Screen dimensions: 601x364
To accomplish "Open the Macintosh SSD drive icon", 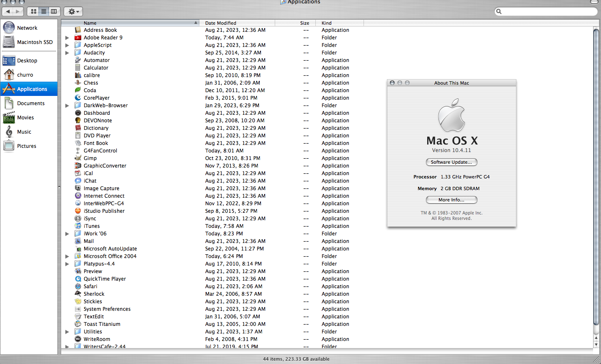I will tap(9, 42).
